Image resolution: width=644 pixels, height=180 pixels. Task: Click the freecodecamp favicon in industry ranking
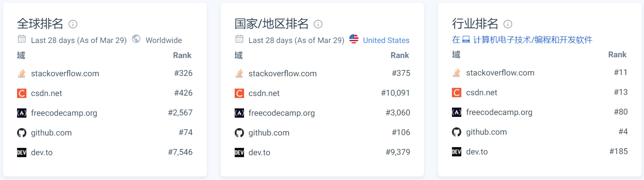tap(457, 112)
